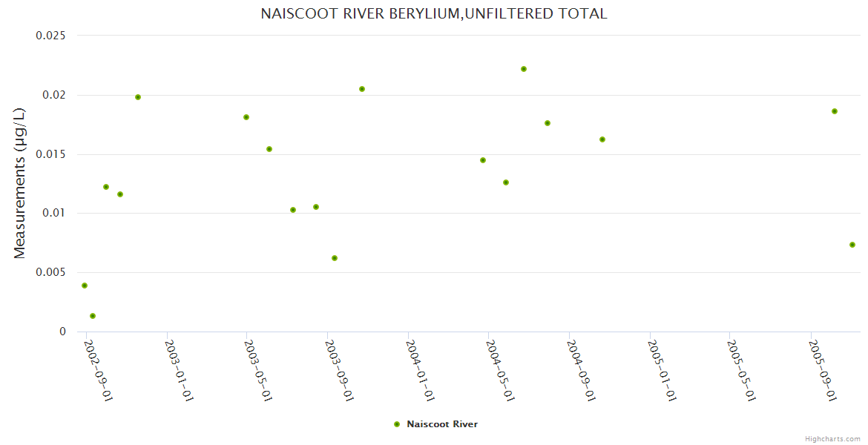The image size is (868, 445).
Task: Click the lowest data point near 0.001
Action: (93, 316)
